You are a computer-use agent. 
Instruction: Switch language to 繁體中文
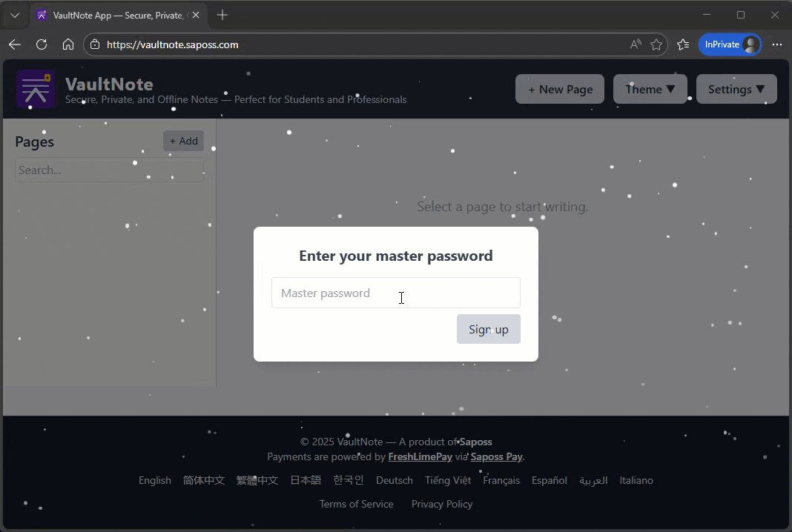[257, 481]
